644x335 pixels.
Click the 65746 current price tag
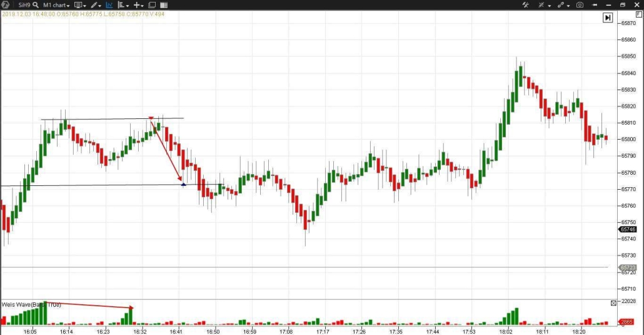(628, 230)
